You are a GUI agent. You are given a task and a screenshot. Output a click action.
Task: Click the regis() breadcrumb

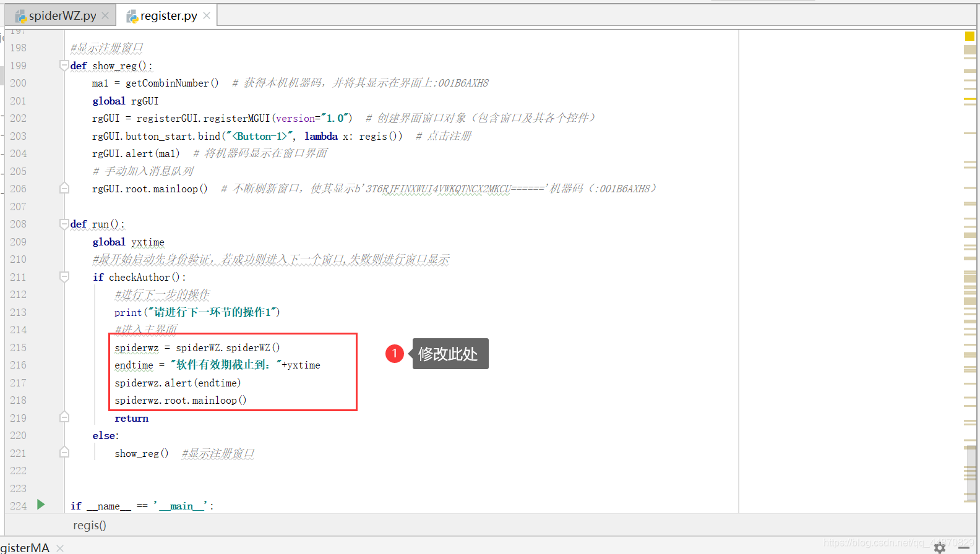pos(90,525)
